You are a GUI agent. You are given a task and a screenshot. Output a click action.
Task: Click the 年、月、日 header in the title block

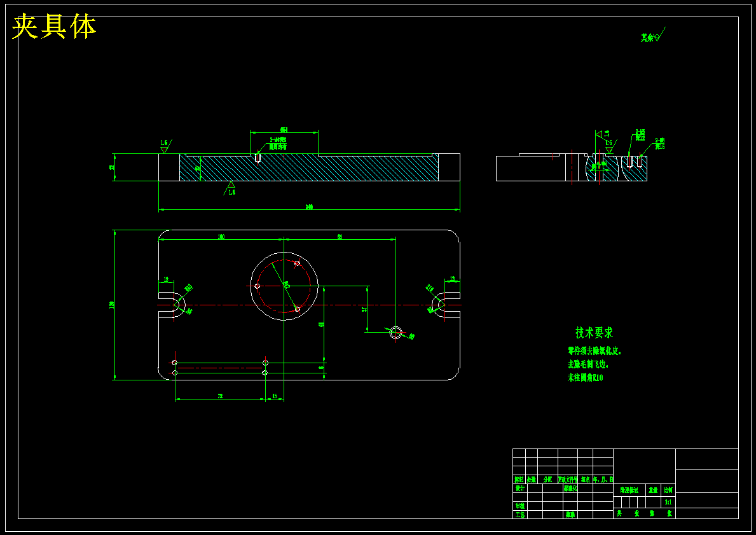pos(603,480)
